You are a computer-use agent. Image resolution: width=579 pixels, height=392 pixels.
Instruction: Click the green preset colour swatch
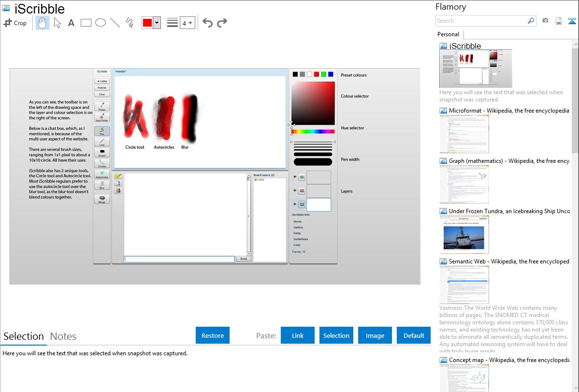point(323,74)
